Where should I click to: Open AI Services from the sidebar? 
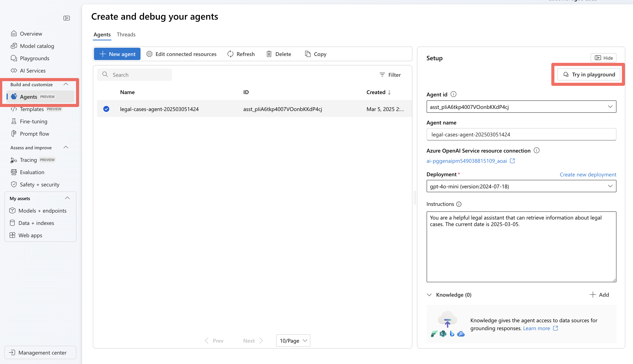coord(33,70)
